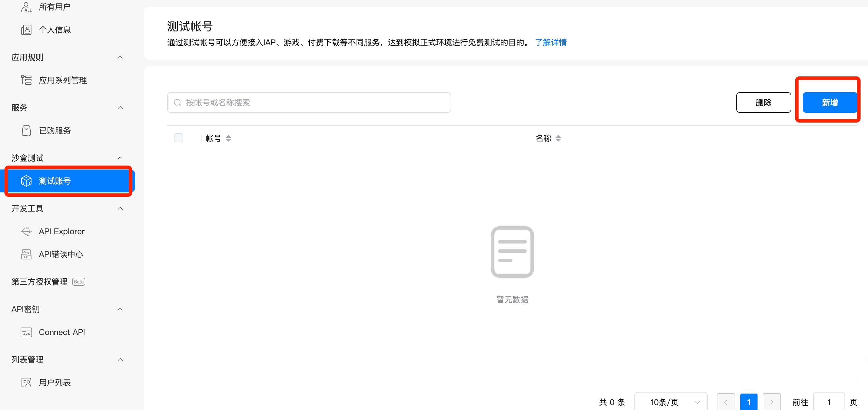Toggle the select-all checkbox in table header
Screen dimensions: 868x410
(179, 138)
